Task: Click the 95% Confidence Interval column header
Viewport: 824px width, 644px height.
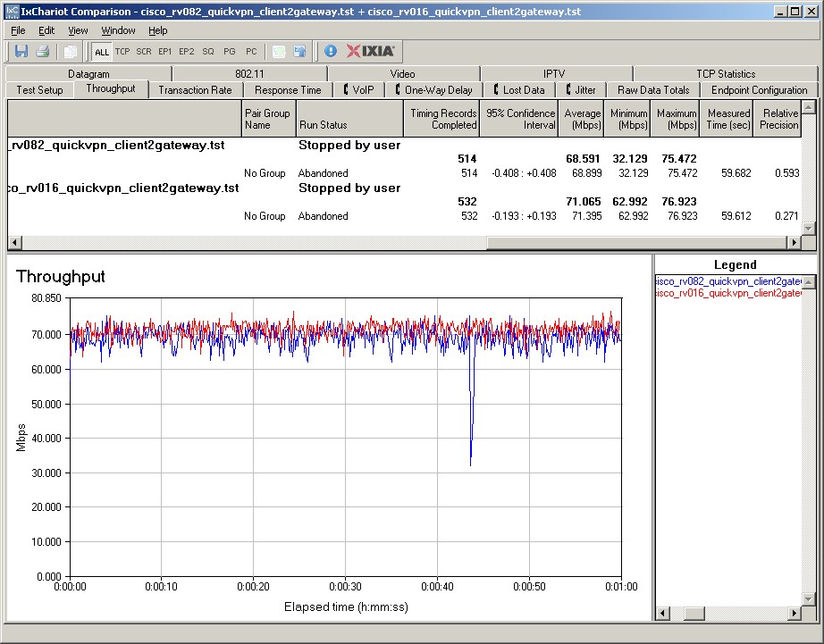Action: coord(518,119)
